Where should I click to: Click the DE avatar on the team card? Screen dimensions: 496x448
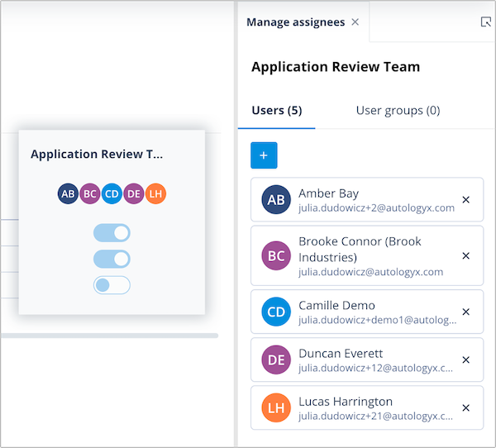pos(134,193)
